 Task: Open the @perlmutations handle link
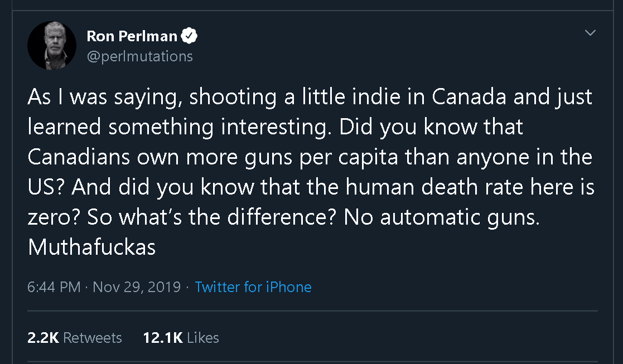[x=139, y=56]
